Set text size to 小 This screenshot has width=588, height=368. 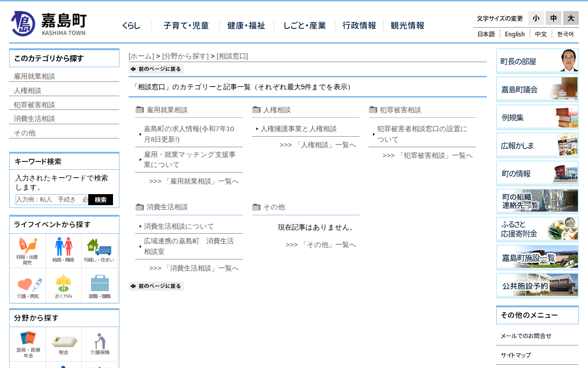point(536,18)
